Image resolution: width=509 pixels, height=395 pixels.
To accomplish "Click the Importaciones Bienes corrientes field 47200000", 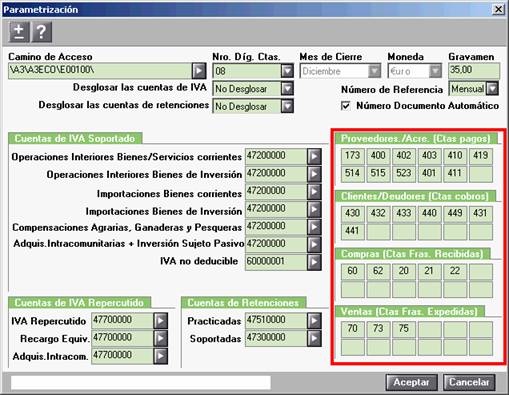I will (x=276, y=191).
